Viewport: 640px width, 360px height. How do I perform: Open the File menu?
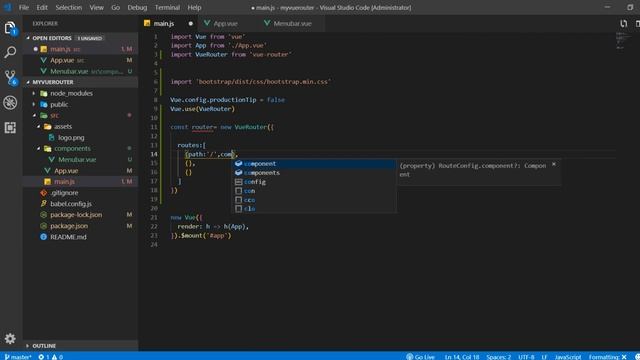[x=24, y=7]
